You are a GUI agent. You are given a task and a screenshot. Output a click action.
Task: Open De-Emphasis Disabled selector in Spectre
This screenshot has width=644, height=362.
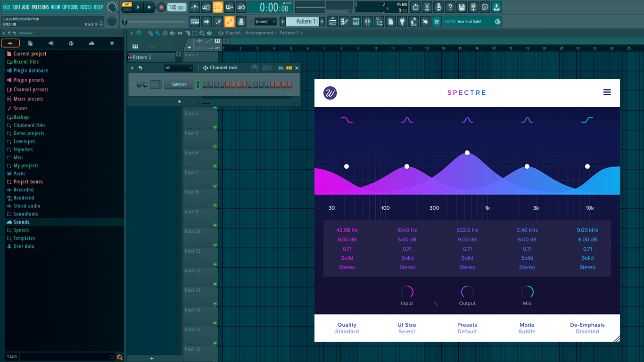coord(587,328)
